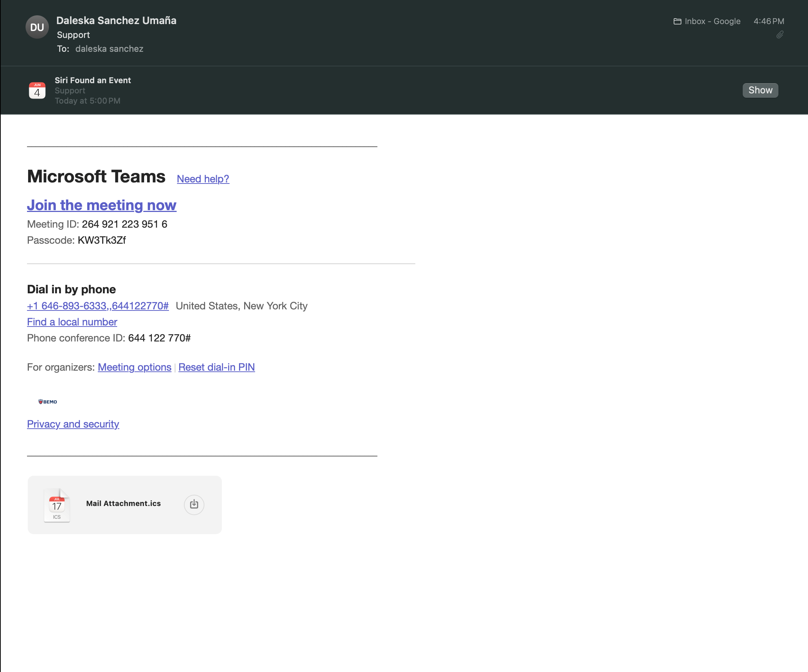
Task: Dial the +1 646-893-6333 phone number
Action: click(98, 306)
